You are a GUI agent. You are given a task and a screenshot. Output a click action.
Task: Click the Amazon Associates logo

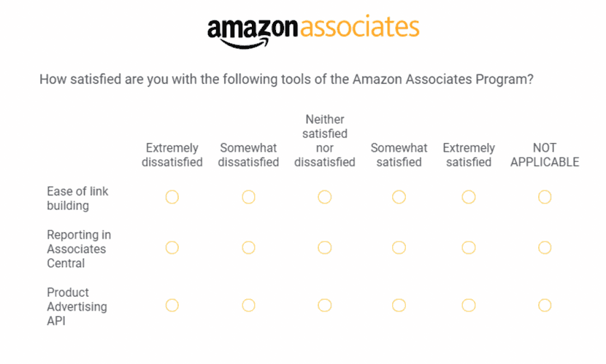(x=313, y=30)
